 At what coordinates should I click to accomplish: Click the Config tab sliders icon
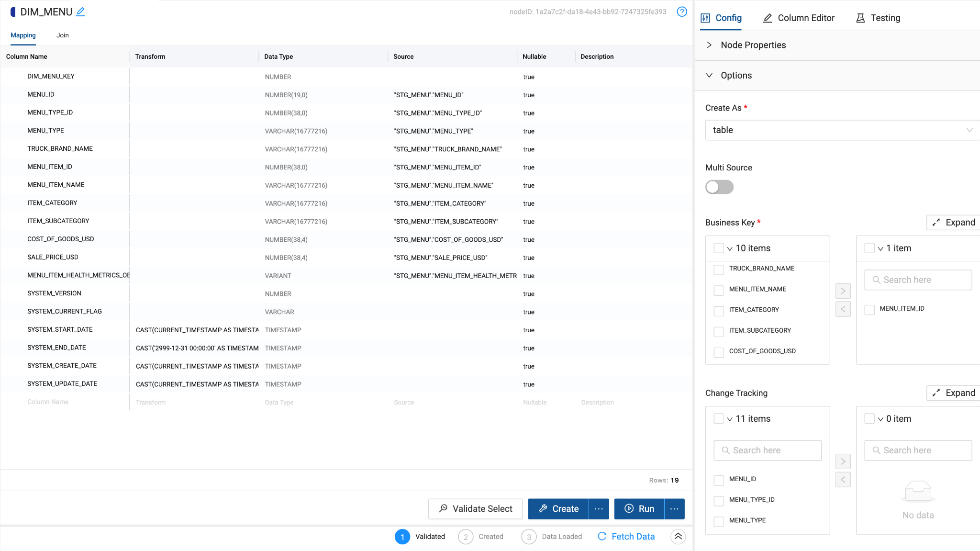(705, 18)
